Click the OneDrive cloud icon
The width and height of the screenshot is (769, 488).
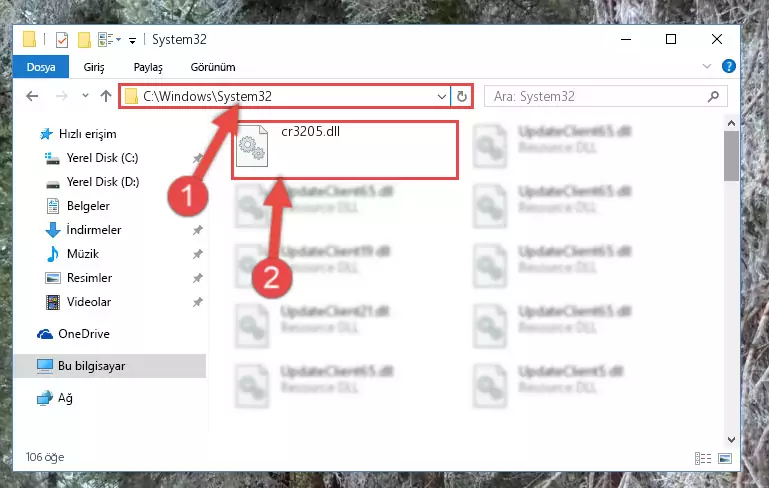45,334
